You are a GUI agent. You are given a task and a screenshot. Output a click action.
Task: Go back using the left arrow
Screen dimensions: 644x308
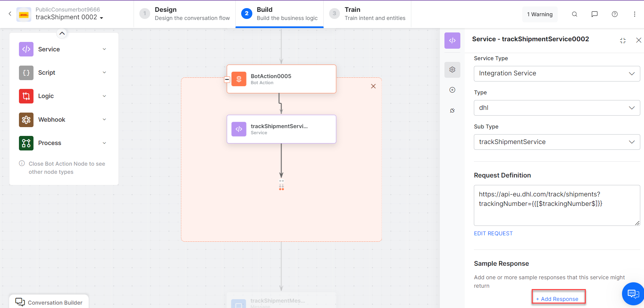[10, 14]
